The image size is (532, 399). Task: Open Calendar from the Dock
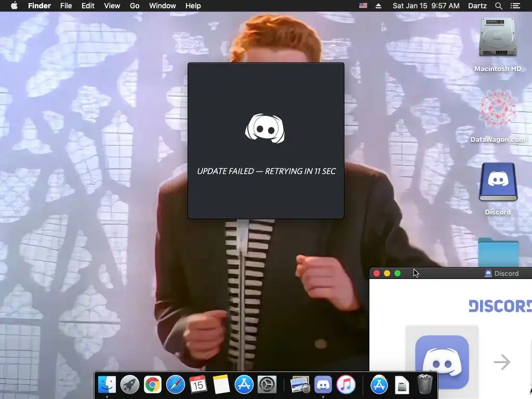(x=198, y=384)
